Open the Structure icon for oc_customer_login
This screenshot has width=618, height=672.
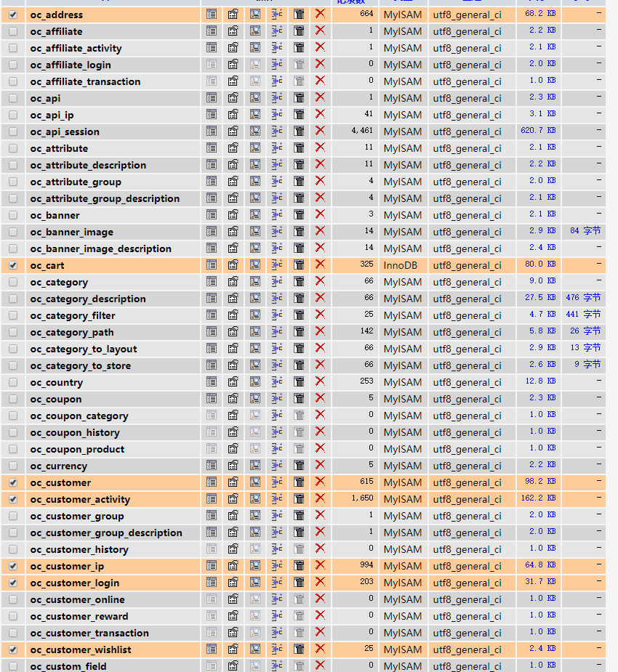click(233, 583)
